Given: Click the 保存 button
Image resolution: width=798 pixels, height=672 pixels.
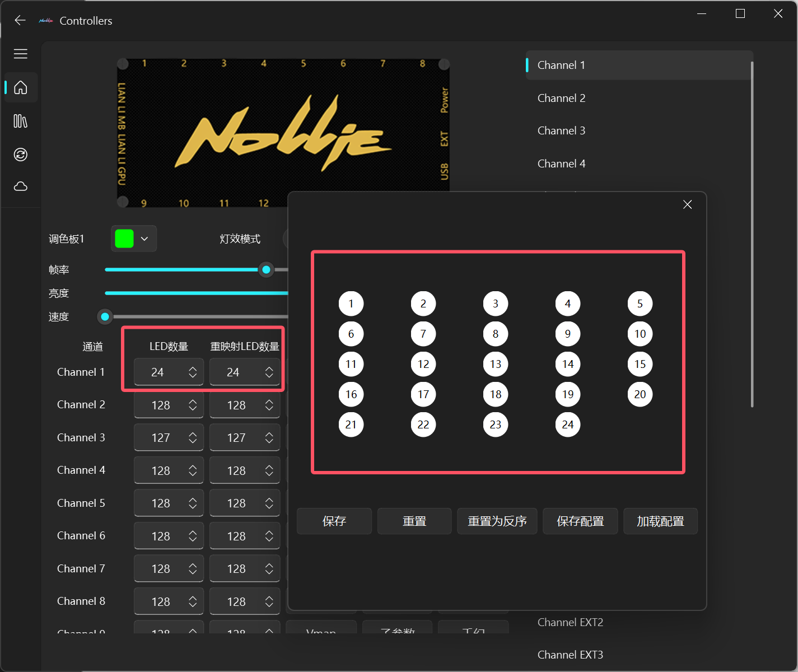Looking at the screenshot, I should click(334, 521).
